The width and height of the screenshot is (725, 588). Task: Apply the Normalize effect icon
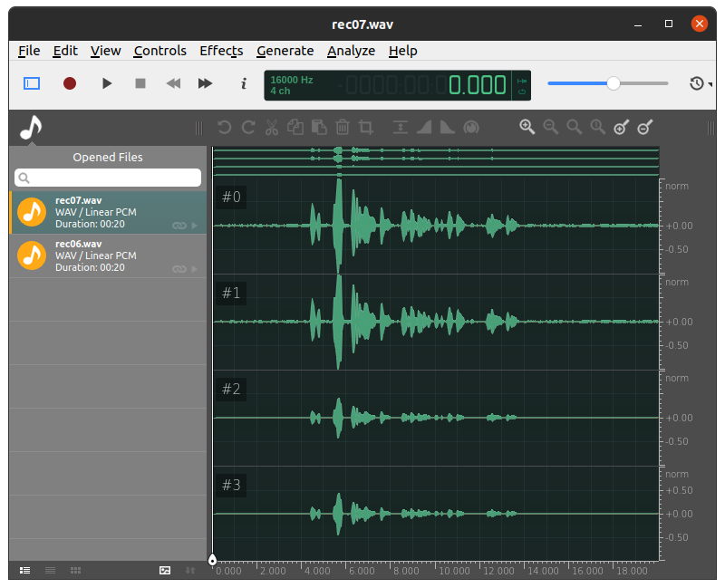point(401,127)
